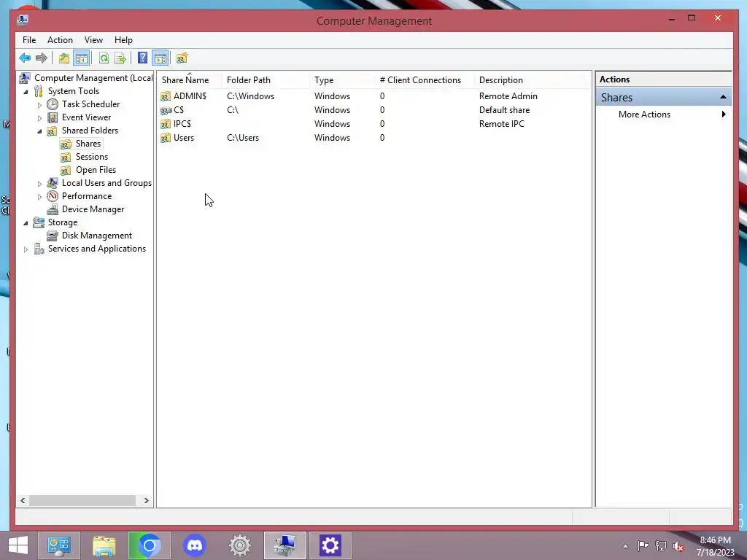Click the tree pane horizontal scrollbar thumb
The image size is (747, 560).
pyautogui.click(x=82, y=500)
